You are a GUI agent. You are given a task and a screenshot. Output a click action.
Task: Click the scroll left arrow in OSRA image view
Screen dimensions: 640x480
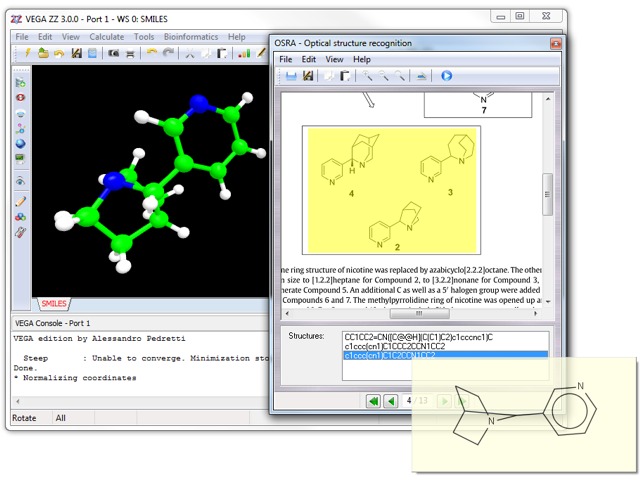287,313
